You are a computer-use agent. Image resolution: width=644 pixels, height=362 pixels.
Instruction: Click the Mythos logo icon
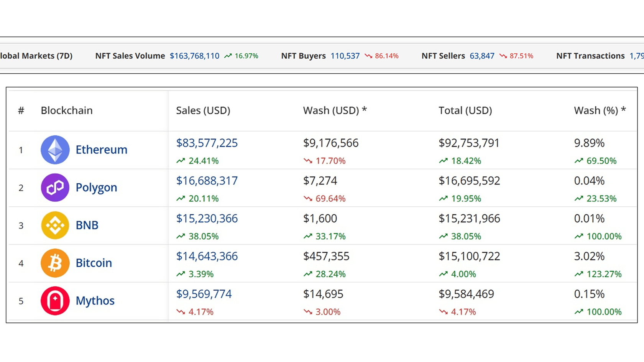pyautogui.click(x=55, y=301)
